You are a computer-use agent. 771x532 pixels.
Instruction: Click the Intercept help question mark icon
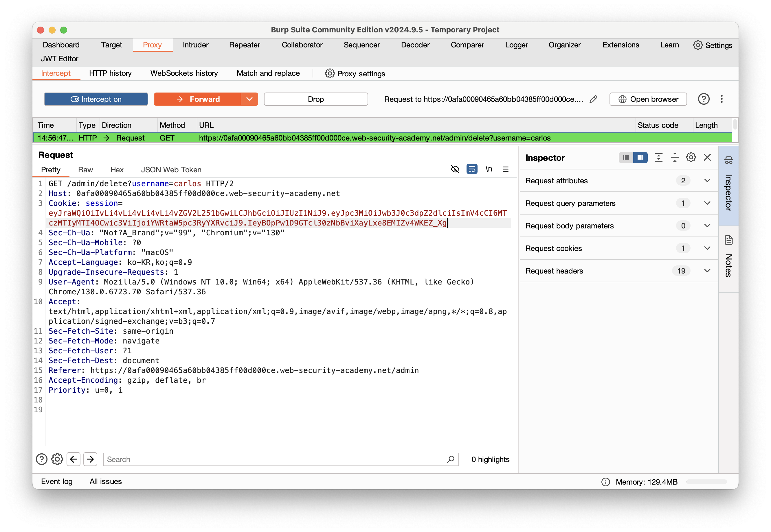[x=703, y=99]
